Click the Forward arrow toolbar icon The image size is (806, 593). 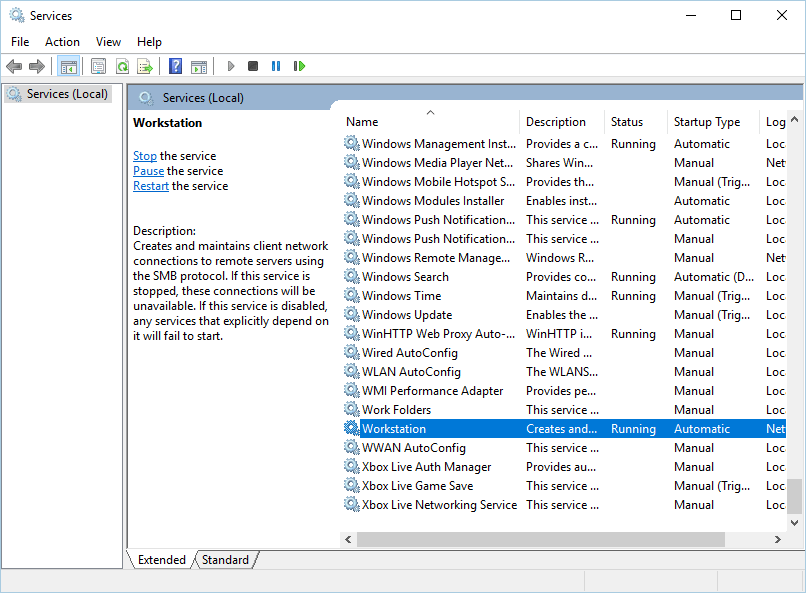click(36, 66)
